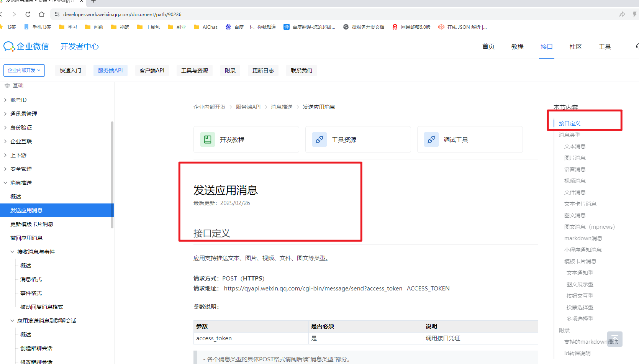
Task: Click the back-to-top arrow button
Action: pos(615,339)
